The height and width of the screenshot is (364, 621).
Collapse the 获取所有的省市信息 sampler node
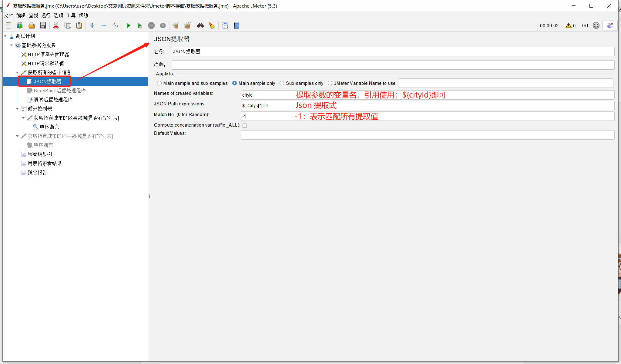pyautogui.click(x=18, y=72)
